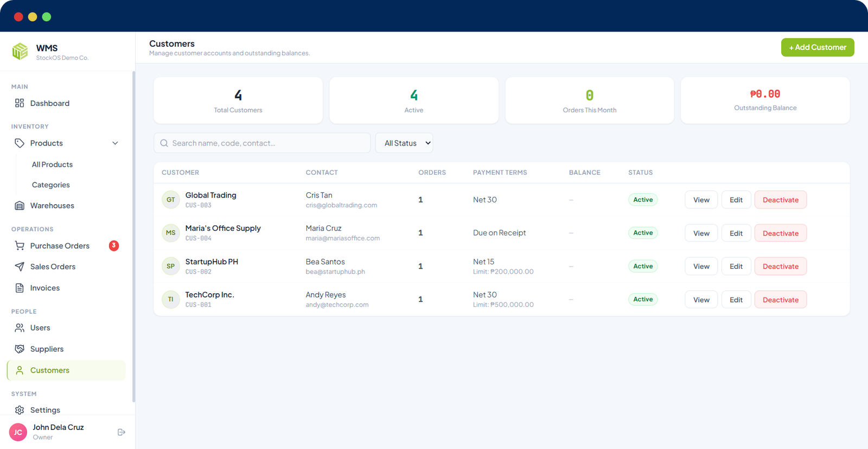Viewport: 868px width, 449px height.
Task: Click the Warehouses building icon
Action: pyautogui.click(x=20, y=206)
